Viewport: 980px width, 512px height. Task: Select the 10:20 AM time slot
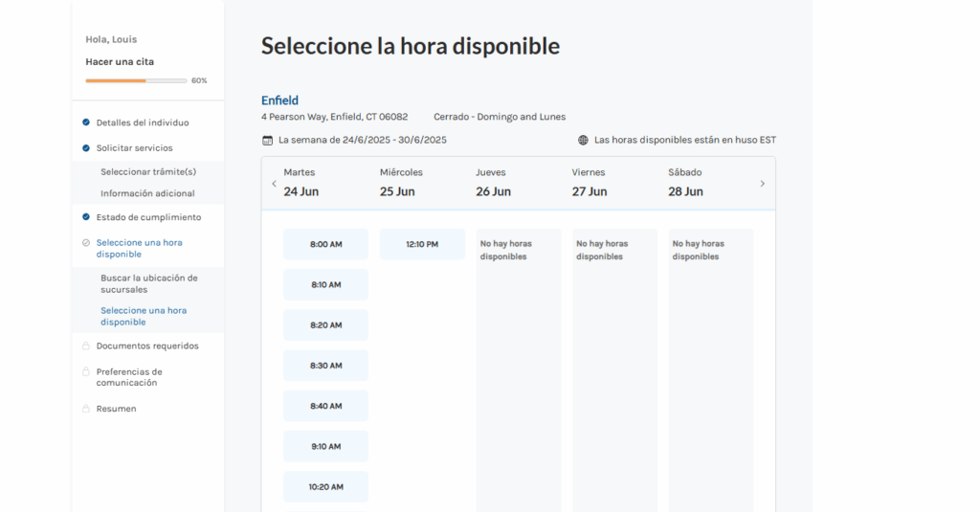click(326, 487)
